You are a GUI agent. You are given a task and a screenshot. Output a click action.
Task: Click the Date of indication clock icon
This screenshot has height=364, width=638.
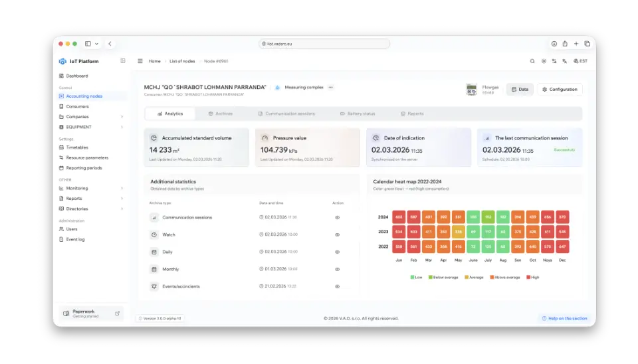point(376,138)
